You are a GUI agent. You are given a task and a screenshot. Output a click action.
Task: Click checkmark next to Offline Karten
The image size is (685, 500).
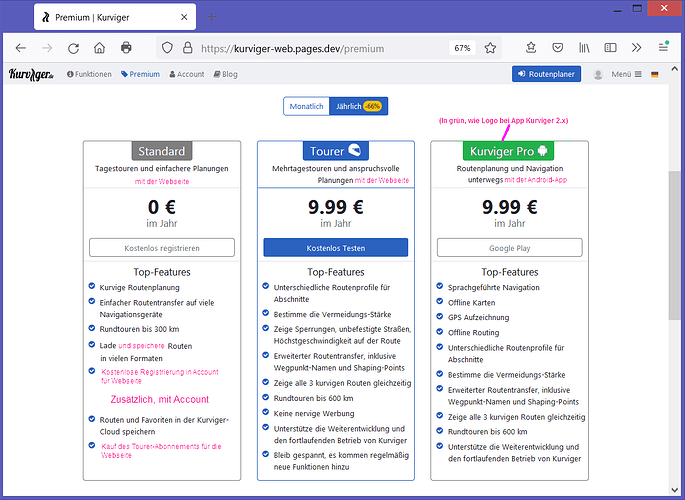[x=439, y=301]
